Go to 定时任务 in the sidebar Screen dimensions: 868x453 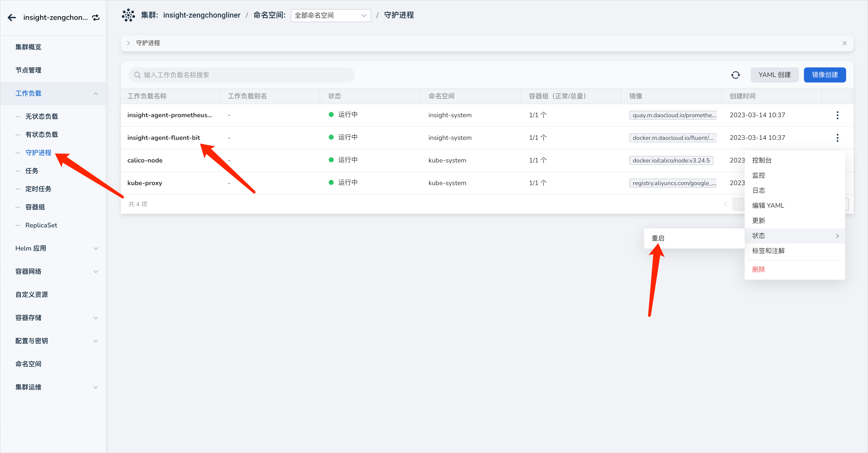[38, 189]
